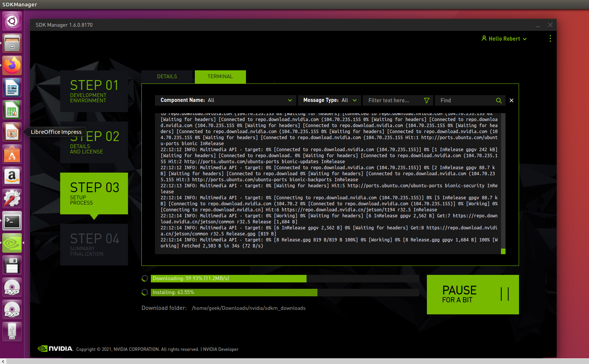Image resolution: width=589 pixels, height=364 pixels.
Task: Open LibreOffice Calc from dock
Action: 12,110
